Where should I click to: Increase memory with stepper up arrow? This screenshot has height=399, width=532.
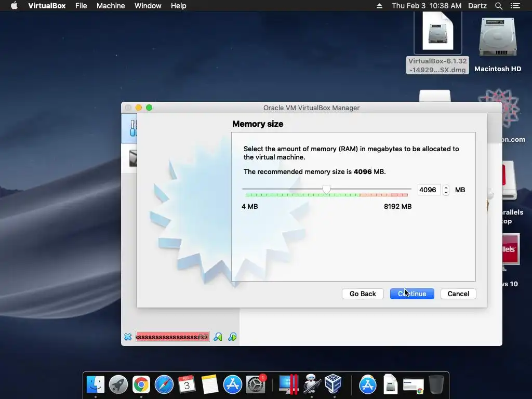tap(446, 187)
